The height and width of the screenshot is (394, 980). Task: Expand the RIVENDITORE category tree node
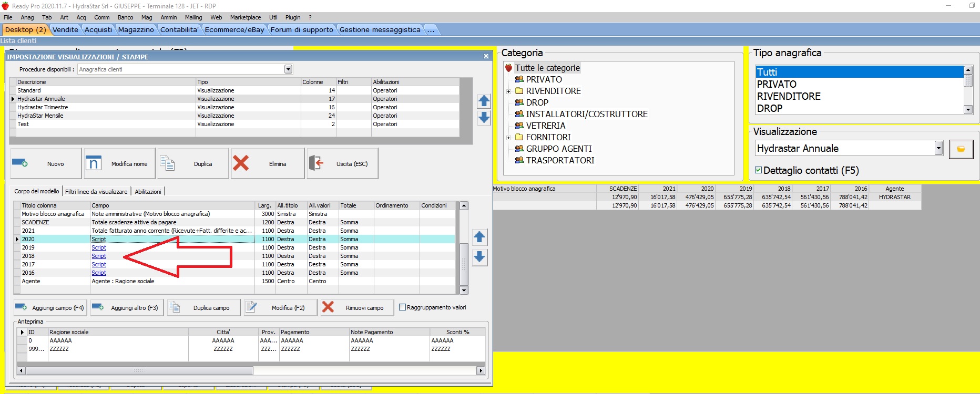pos(508,91)
